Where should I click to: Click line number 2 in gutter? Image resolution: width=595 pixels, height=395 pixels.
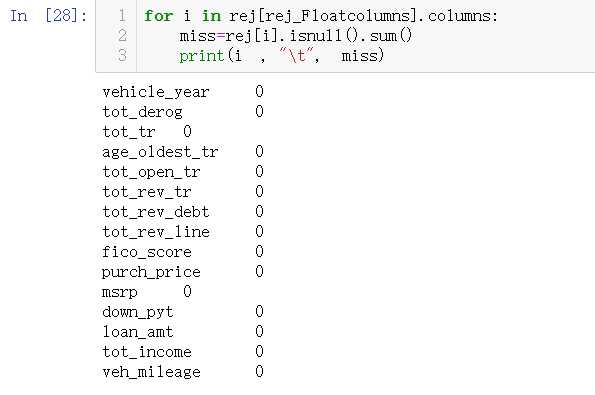[x=122, y=36]
